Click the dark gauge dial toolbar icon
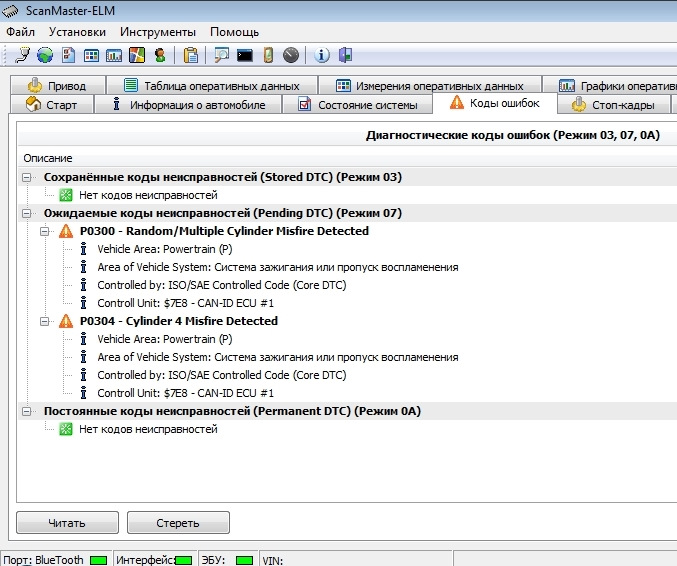Screen dimensions: 677x566 (291, 55)
